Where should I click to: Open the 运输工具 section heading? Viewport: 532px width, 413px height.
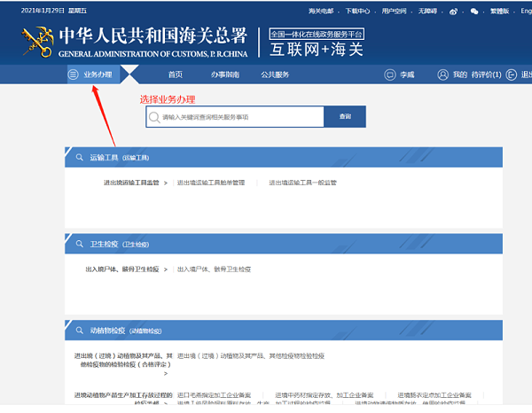click(x=104, y=158)
